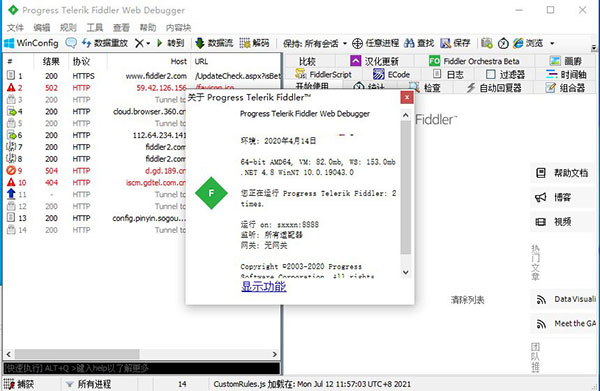
Task: Open the 查看 menu
Action: pyautogui.click(x=121, y=28)
